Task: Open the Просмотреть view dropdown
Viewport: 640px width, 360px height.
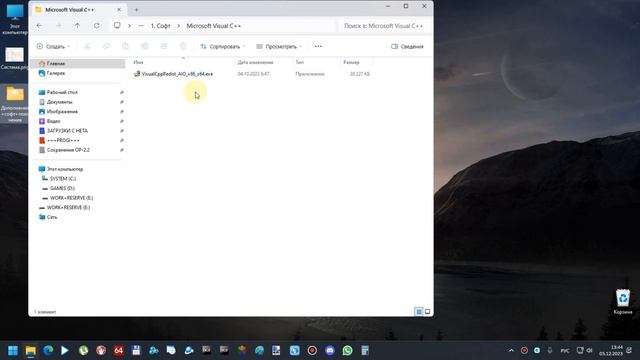Action: pos(279,47)
